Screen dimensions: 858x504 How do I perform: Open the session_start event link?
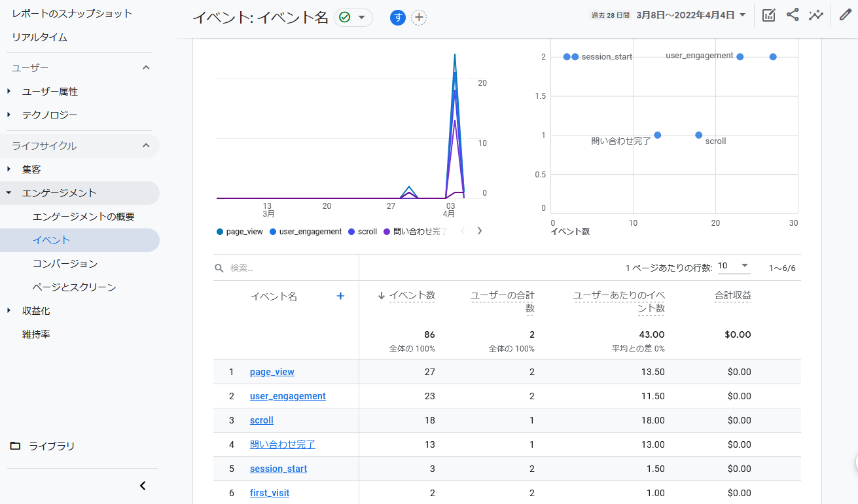pos(278,469)
